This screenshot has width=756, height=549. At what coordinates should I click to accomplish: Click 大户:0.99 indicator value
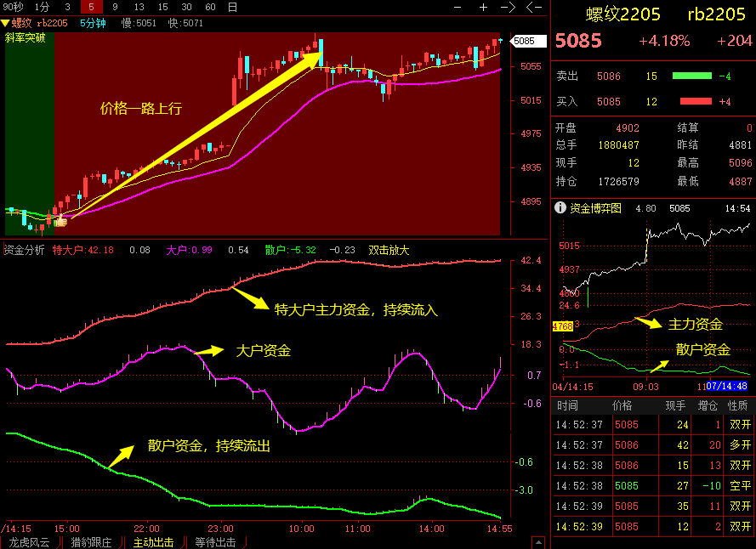pyautogui.click(x=189, y=250)
